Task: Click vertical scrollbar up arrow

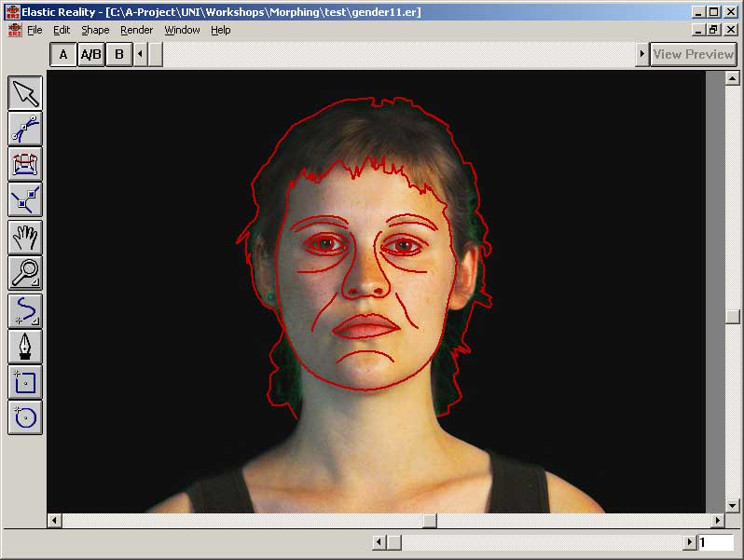Action: tap(732, 78)
